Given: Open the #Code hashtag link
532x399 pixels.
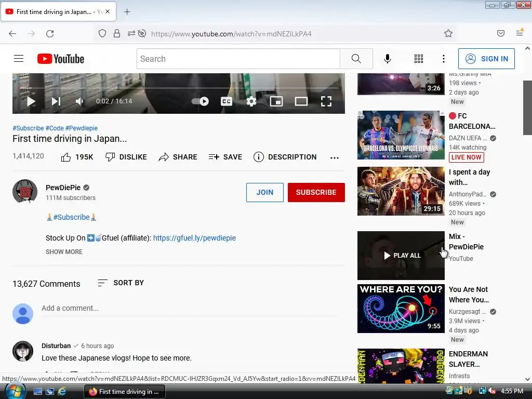Looking at the screenshot, I should click(x=55, y=128).
